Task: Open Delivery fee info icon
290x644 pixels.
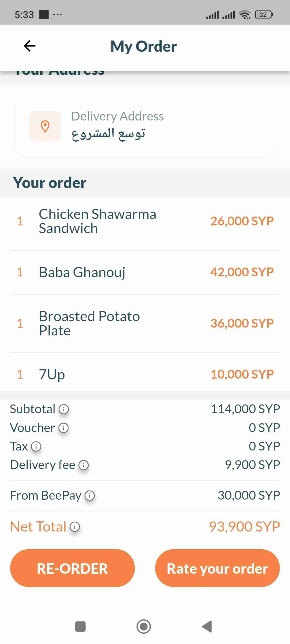Action: 84,465
